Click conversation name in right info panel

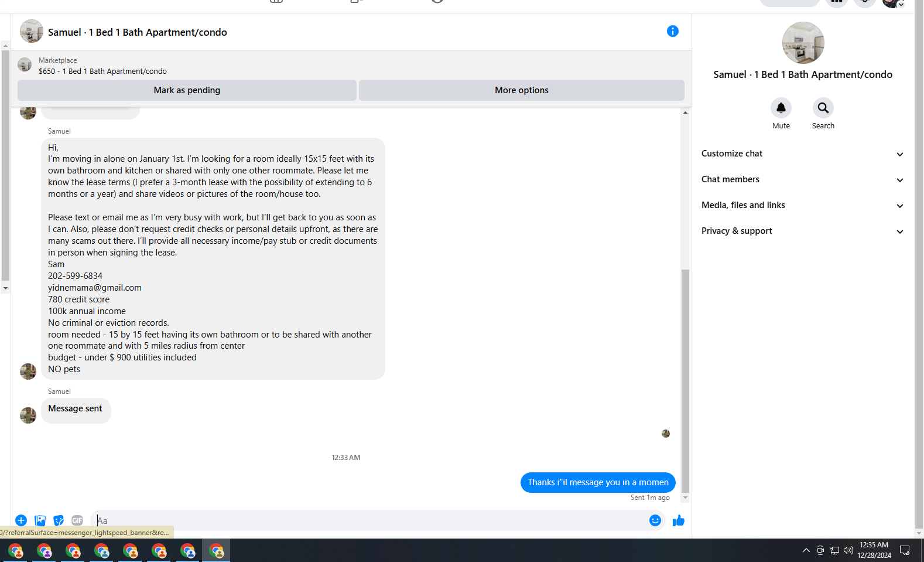[803, 74]
